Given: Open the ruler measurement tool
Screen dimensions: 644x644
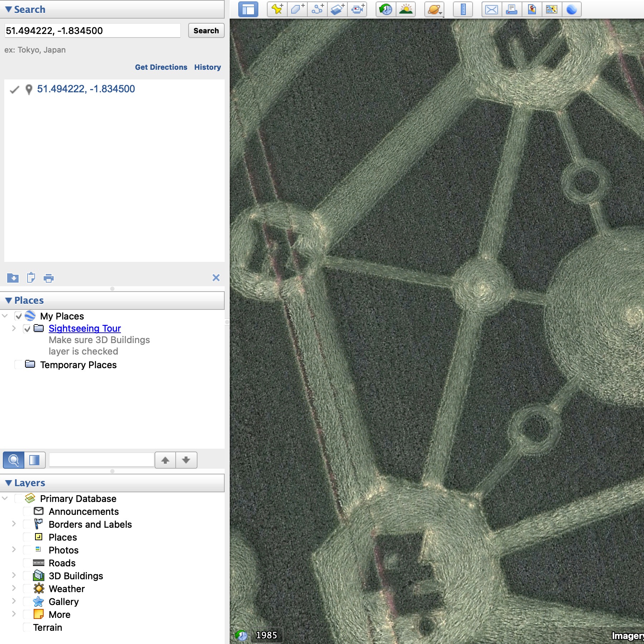Looking at the screenshot, I should point(463,10).
